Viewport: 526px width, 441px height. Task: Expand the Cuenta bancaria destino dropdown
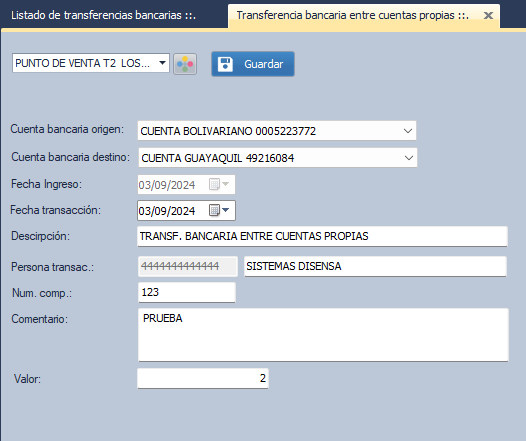pos(409,158)
